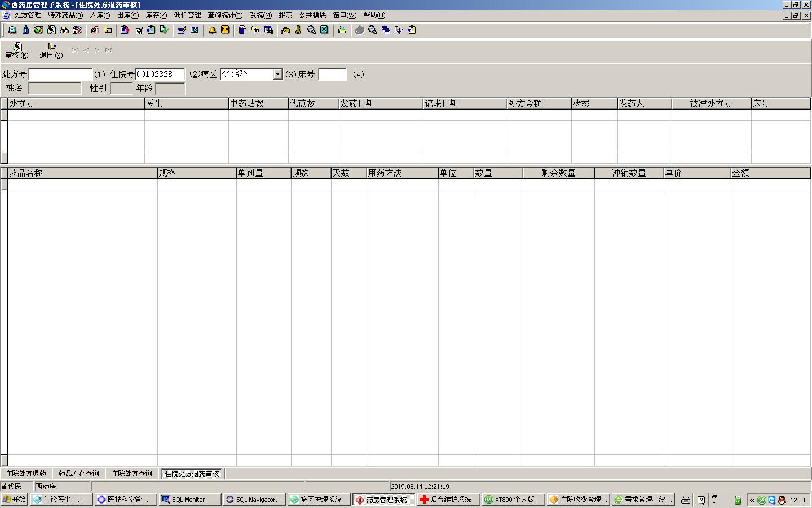Switch to the 住院处方查询 tab

click(131, 474)
